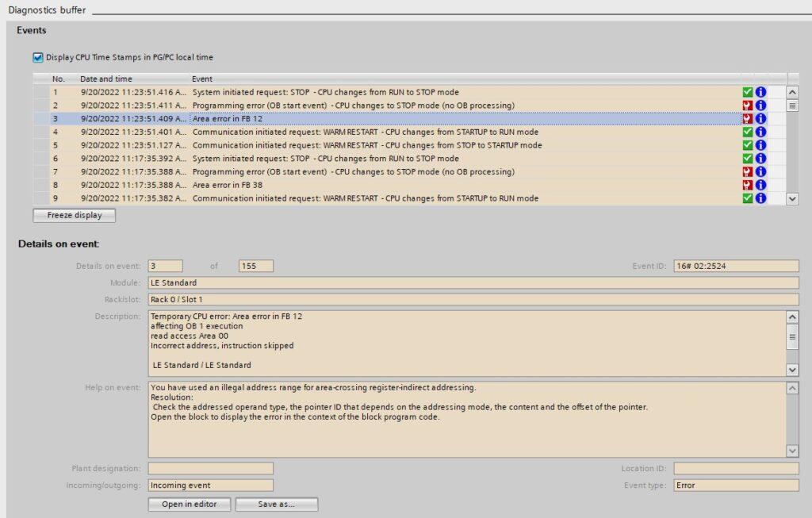This screenshot has height=518, width=812.
Task: Click red wrench icon of event 7
Action: tap(747, 171)
